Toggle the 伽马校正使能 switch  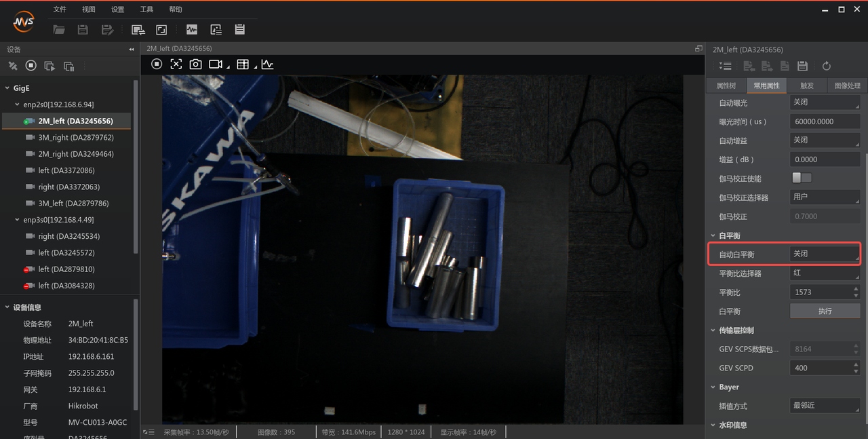[x=802, y=178]
